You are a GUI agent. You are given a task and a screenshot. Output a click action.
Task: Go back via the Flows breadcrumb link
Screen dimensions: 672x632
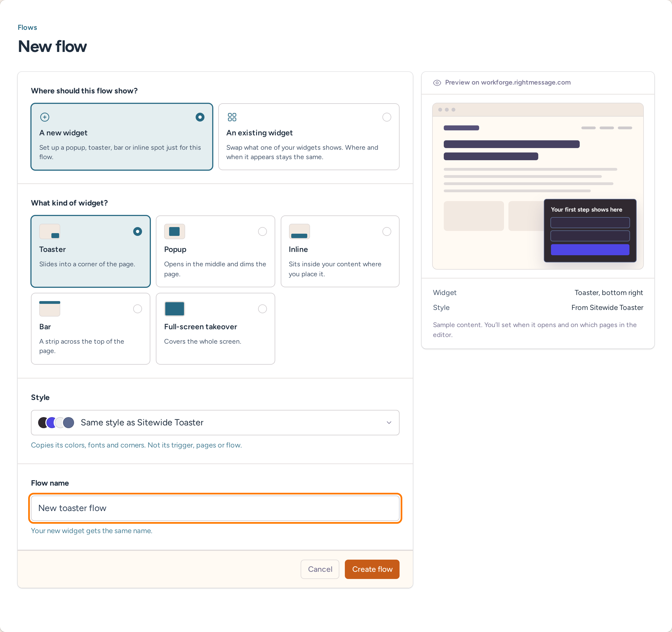click(x=27, y=27)
